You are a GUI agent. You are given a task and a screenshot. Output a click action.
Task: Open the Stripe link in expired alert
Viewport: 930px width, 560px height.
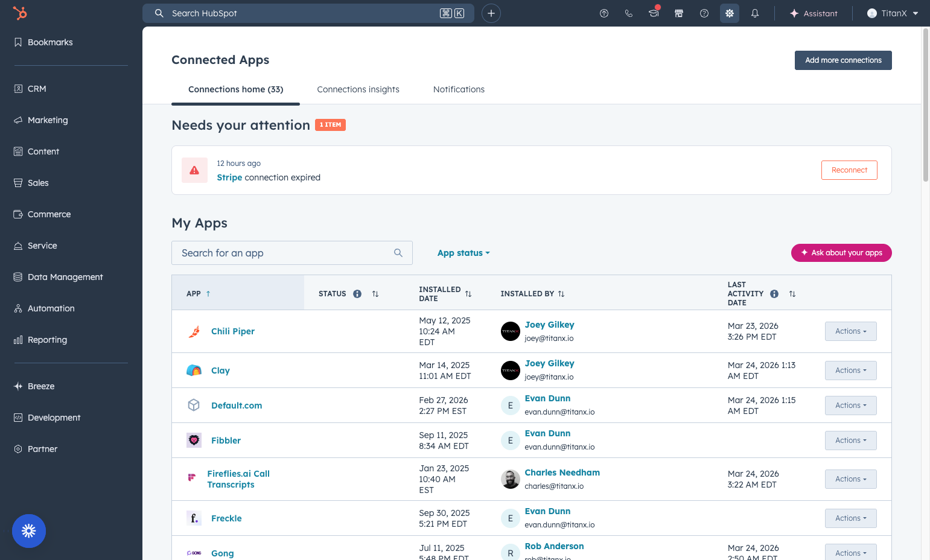(229, 177)
